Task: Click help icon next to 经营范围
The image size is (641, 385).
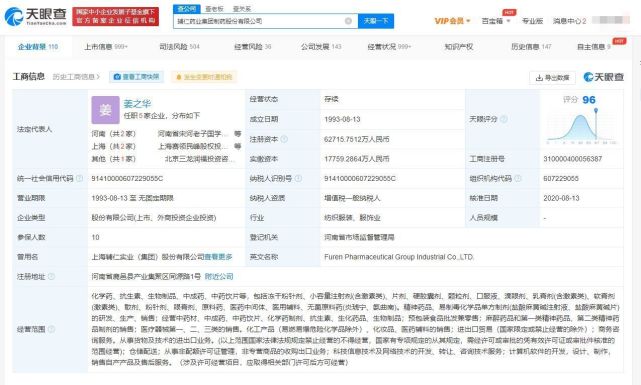Action: click(52, 329)
